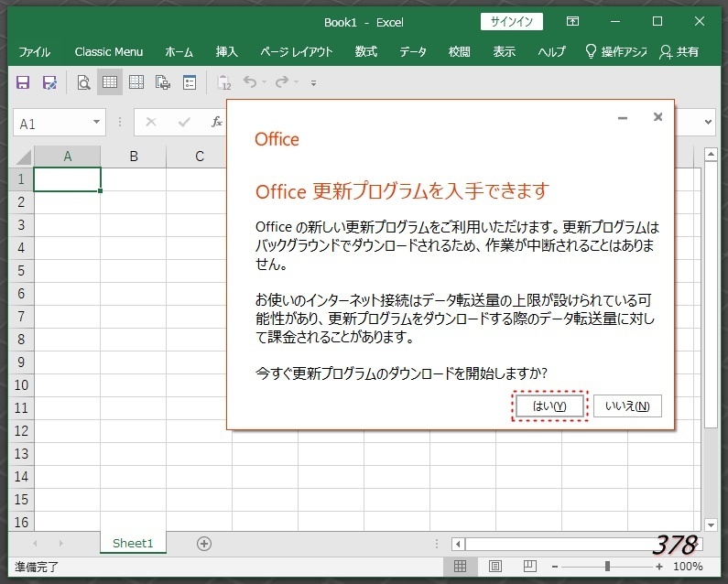Click the second table grid toolbar icon
The width and height of the screenshot is (728, 584).
pos(136,82)
